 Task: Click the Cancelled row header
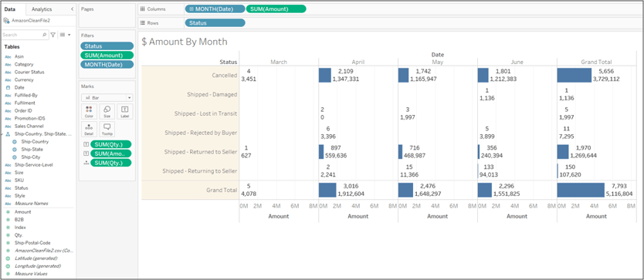coord(225,75)
